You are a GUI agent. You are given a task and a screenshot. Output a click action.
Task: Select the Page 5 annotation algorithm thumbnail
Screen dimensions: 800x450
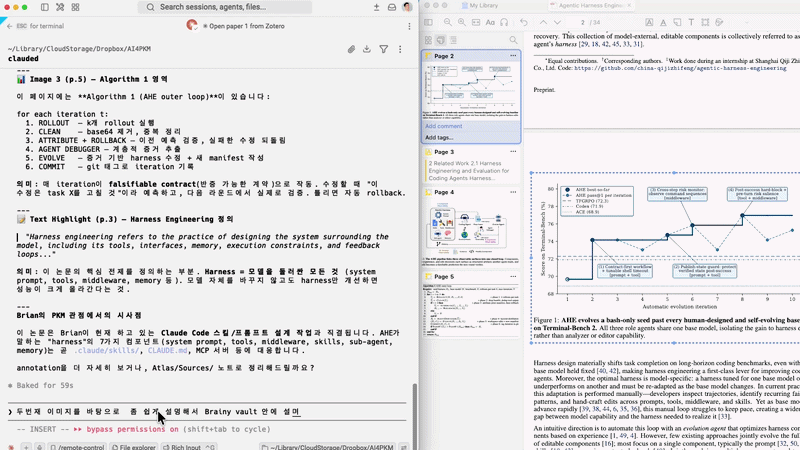point(471,310)
